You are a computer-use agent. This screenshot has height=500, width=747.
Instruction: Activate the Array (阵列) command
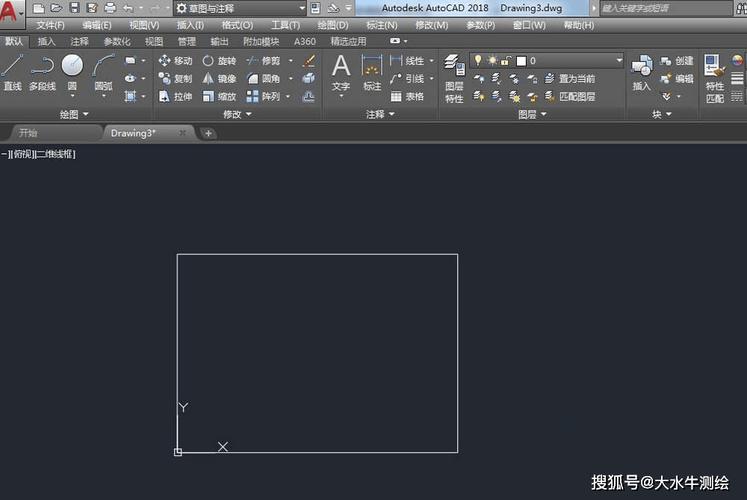263,96
